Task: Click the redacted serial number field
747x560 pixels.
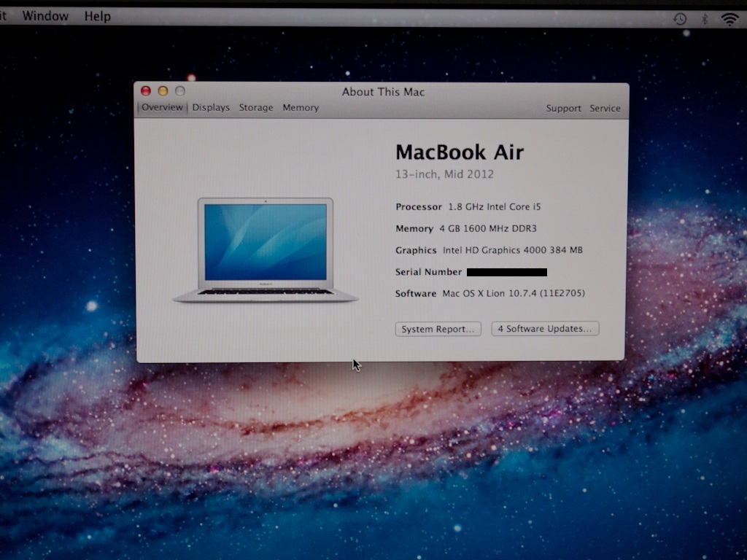Action: tap(507, 272)
